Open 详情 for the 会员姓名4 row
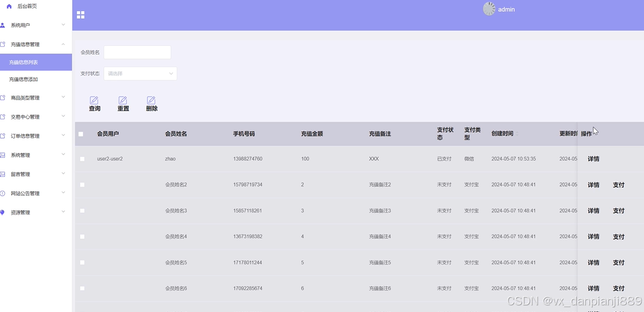The width and height of the screenshot is (644, 312). pos(594,237)
